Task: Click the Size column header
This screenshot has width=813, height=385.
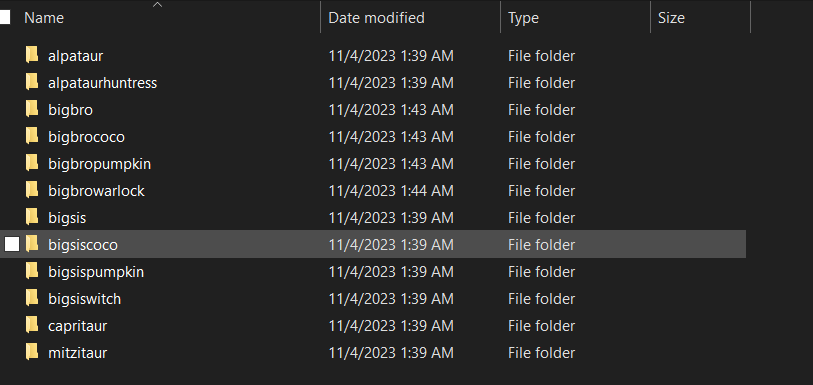Action: (x=671, y=18)
